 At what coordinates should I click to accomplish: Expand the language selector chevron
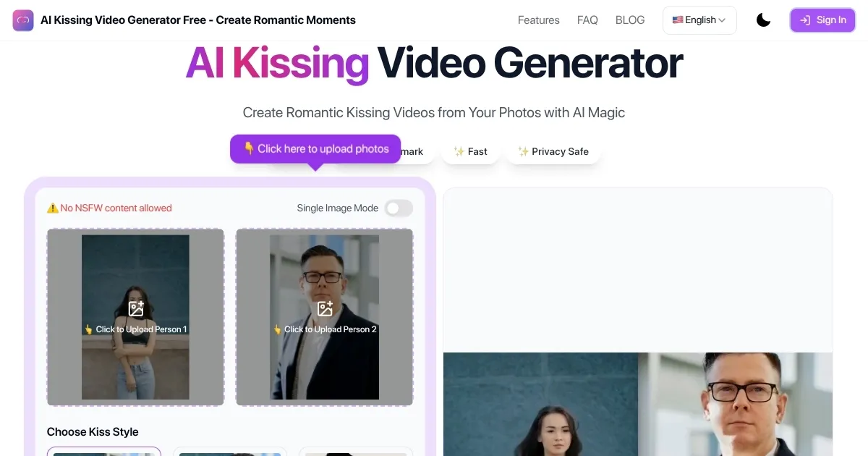point(722,20)
